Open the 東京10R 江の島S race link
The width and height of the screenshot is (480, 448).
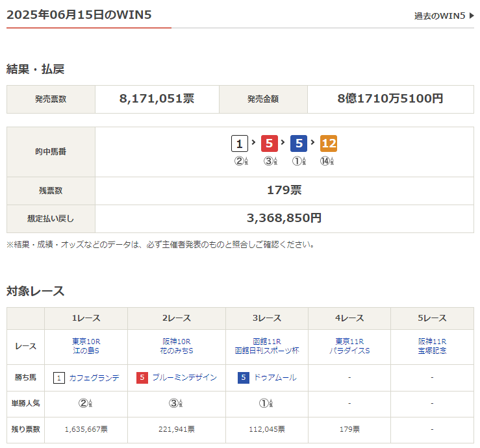pos(86,346)
